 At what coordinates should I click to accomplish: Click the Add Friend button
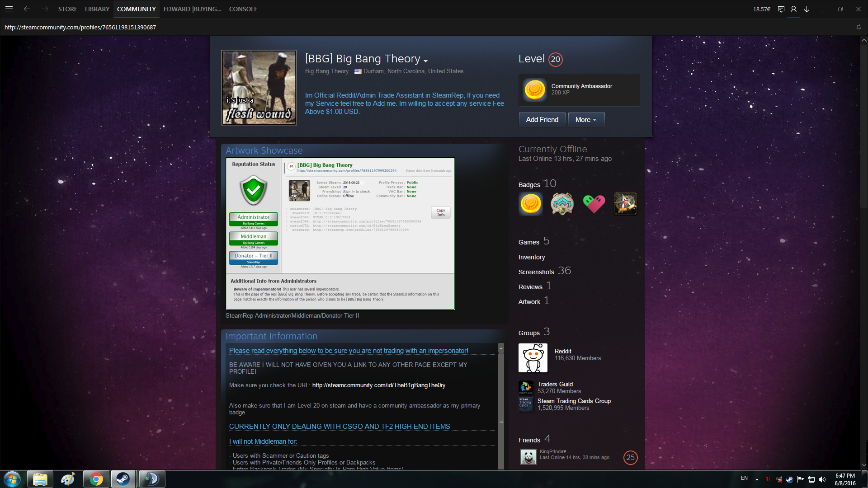tap(542, 120)
